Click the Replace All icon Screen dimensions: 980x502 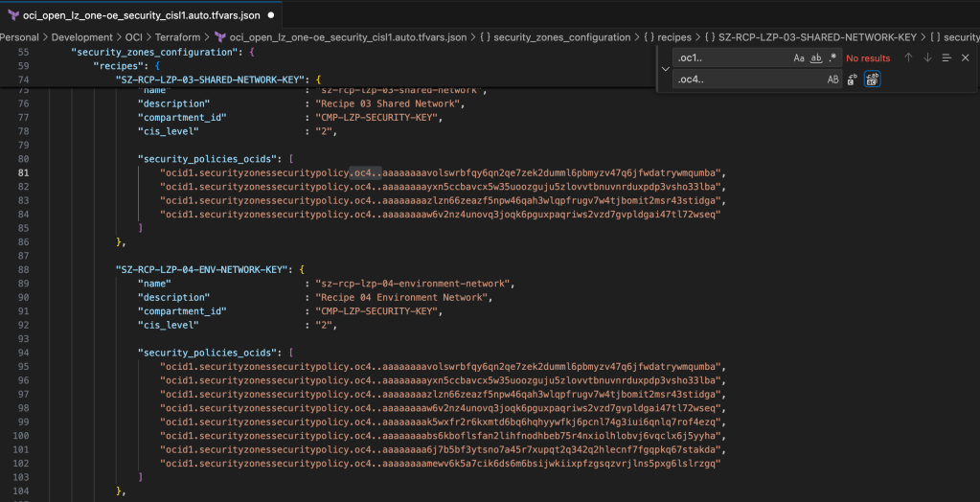872,80
